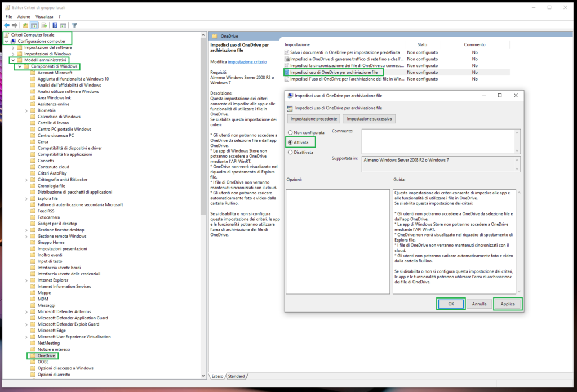Click the Criteri Computer locale scroll icon

(7, 35)
